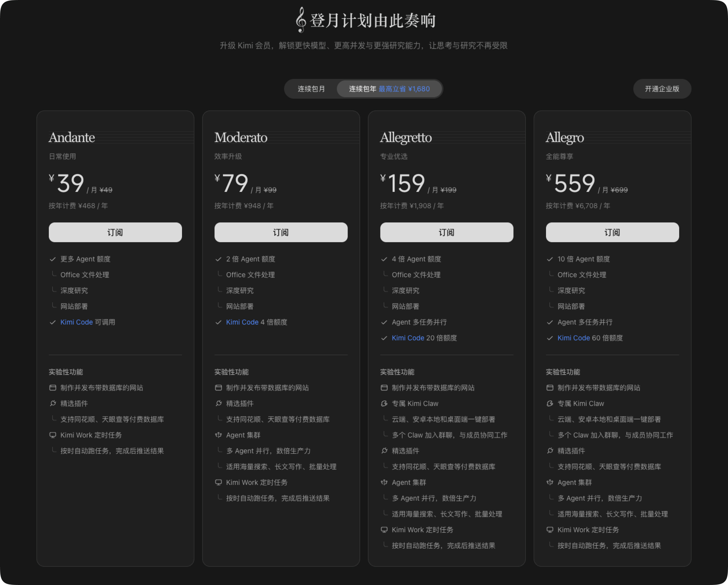This screenshot has width=728, height=585.
Task: Click 网站部署 row in Andante card
Action: [74, 306]
